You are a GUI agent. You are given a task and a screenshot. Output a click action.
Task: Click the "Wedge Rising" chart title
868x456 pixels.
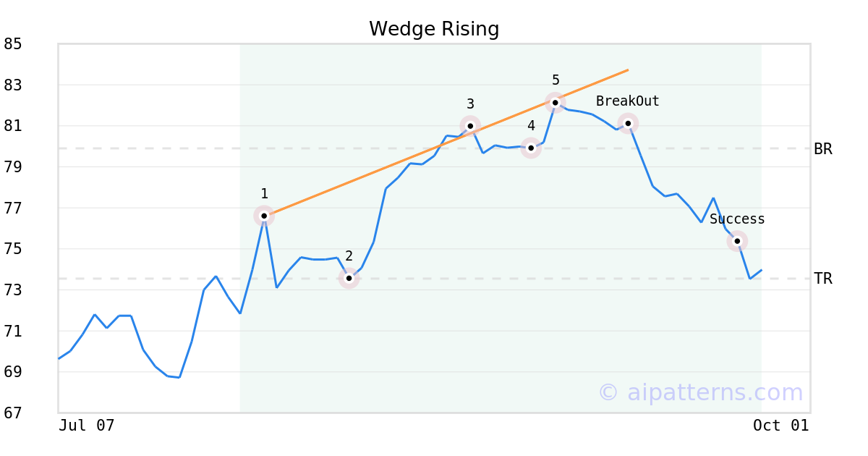(434, 29)
